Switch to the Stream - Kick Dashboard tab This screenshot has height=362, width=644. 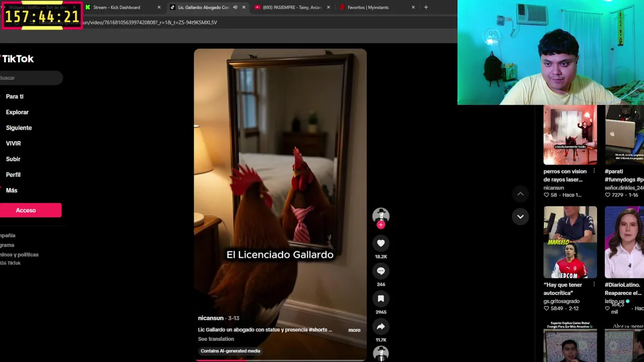click(117, 8)
